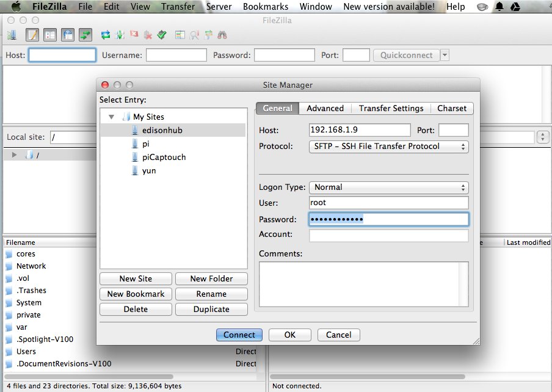552x392 pixels.
Task: Open the Bookmarks menu
Action: [266, 6]
